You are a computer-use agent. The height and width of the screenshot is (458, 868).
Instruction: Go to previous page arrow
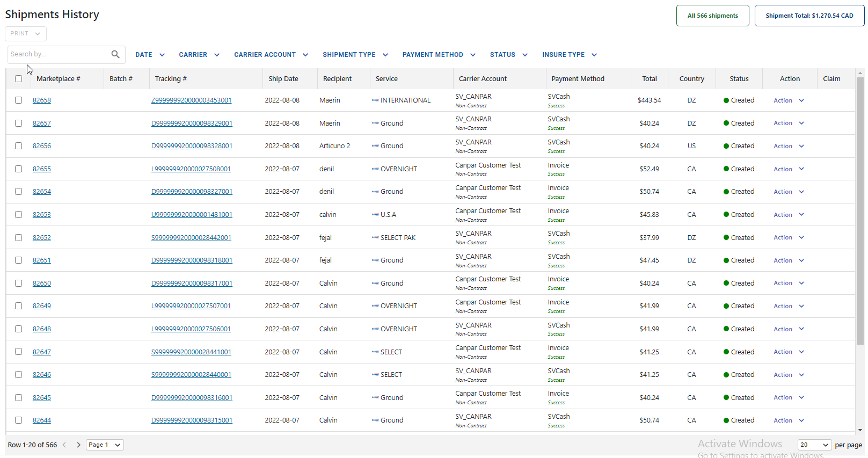point(64,445)
